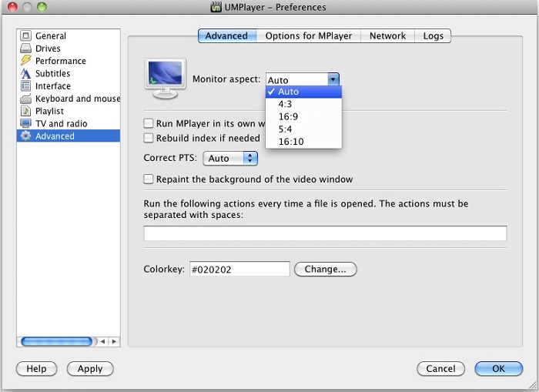Click the sidebar scroll right arrow
This screenshot has height=392, width=539.
(114, 341)
